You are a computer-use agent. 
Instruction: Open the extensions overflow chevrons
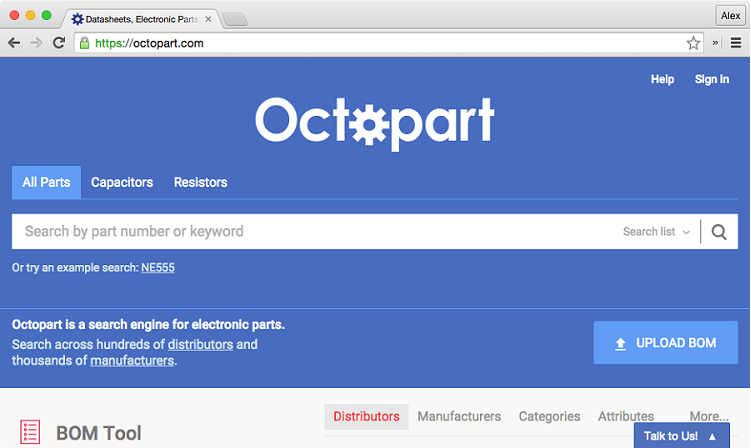point(715,43)
